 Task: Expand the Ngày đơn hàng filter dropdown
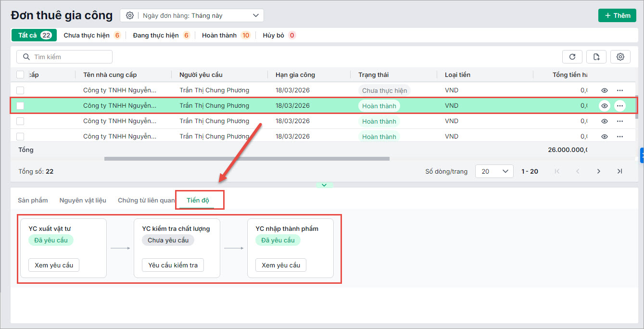pos(255,15)
